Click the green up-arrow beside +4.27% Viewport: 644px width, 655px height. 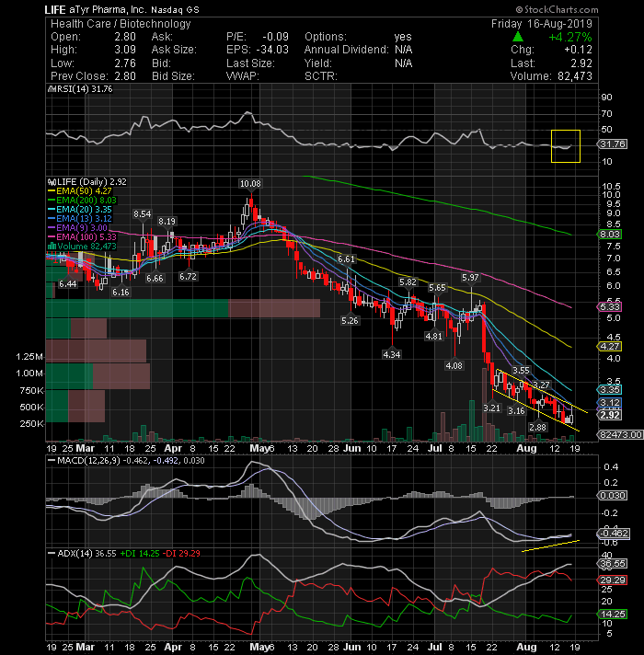517,37
